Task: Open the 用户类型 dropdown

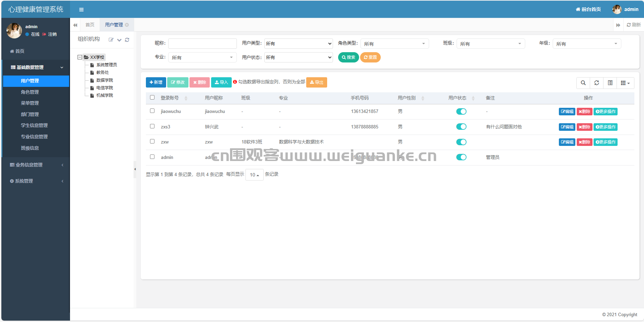Action: (x=299, y=44)
